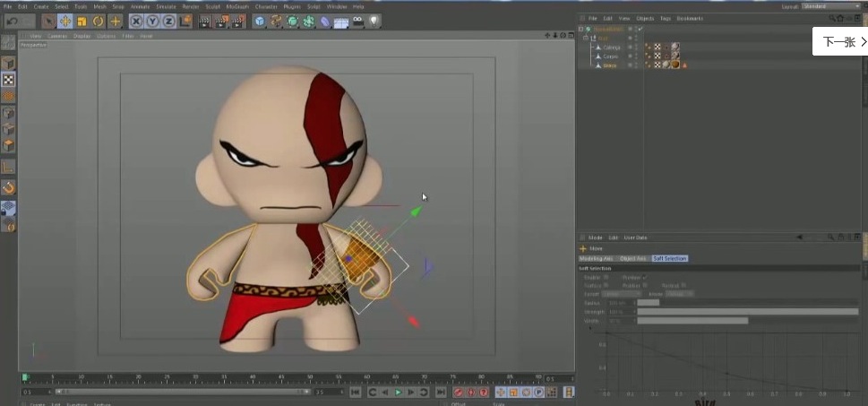Toggle the Preview checkbox
Image resolution: width=868 pixels, height=406 pixels.
coord(645,277)
